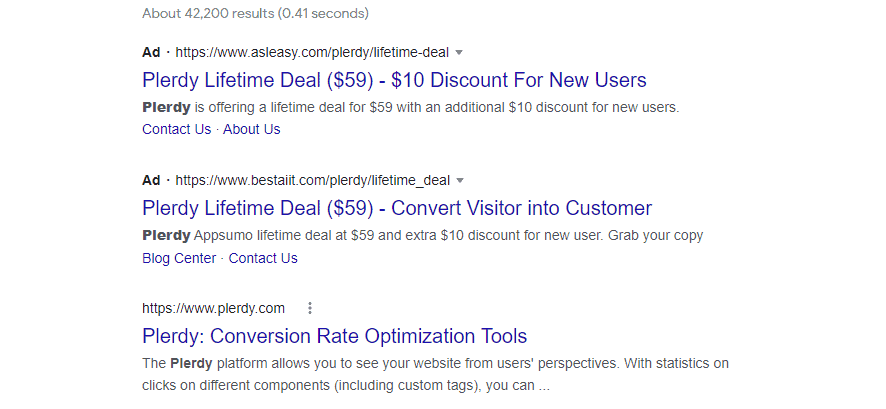886x409 pixels.
Task: Click Contact Us next to Blog Center
Action: 263,258
